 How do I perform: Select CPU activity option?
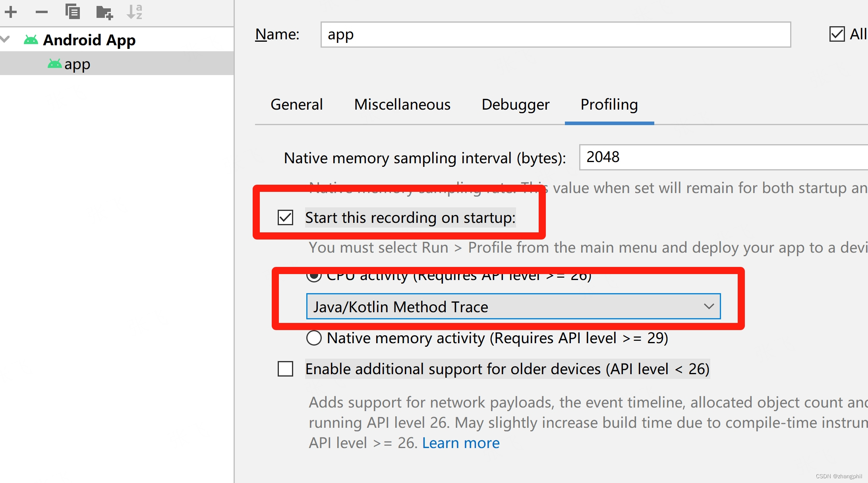tap(314, 275)
